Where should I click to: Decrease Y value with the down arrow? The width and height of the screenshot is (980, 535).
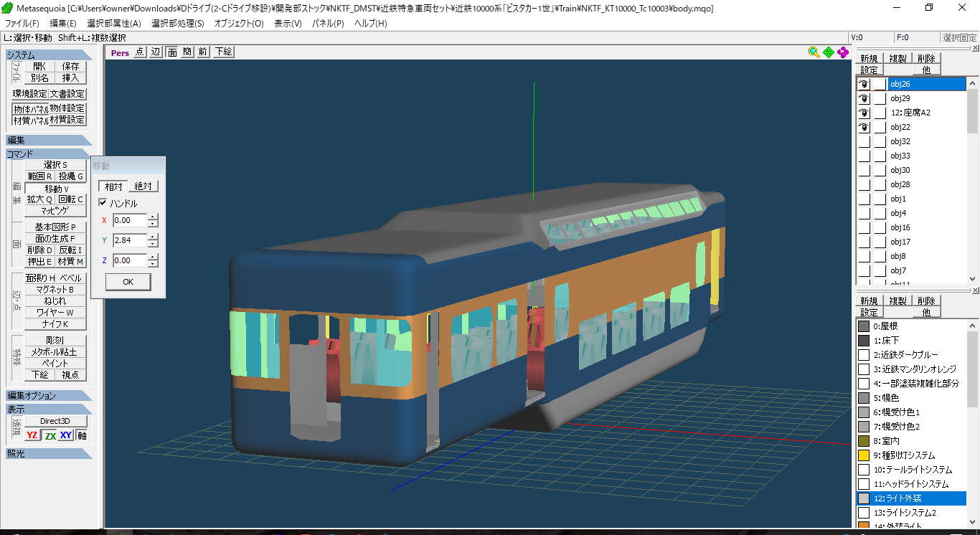pyautogui.click(x=153, y=244)
